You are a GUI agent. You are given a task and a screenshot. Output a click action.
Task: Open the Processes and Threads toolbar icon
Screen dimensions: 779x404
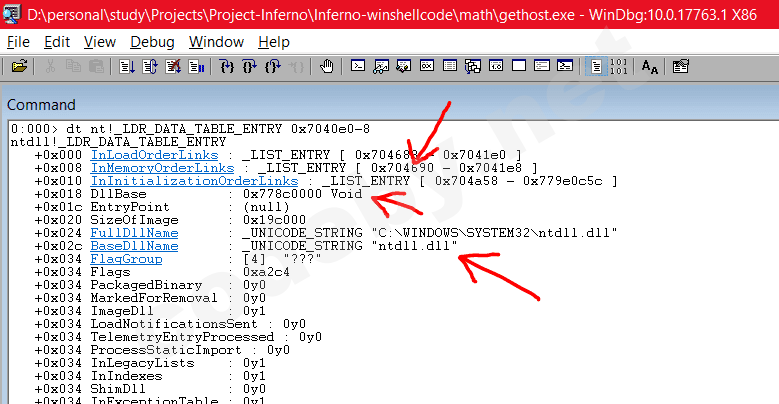(x=542, y=66)
